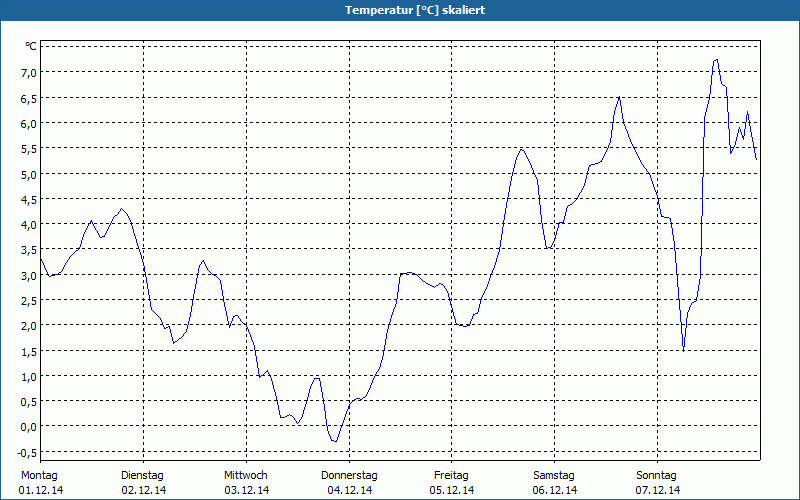Click the Montag day label
Screen dimensions: 800x500
point(40,475)
